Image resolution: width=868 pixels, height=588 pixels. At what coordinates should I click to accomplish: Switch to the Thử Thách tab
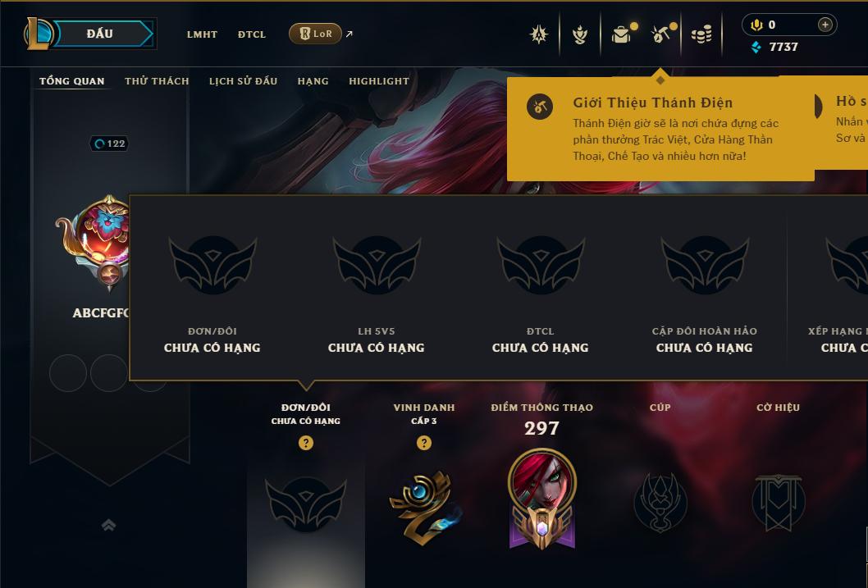click(157, 80)
